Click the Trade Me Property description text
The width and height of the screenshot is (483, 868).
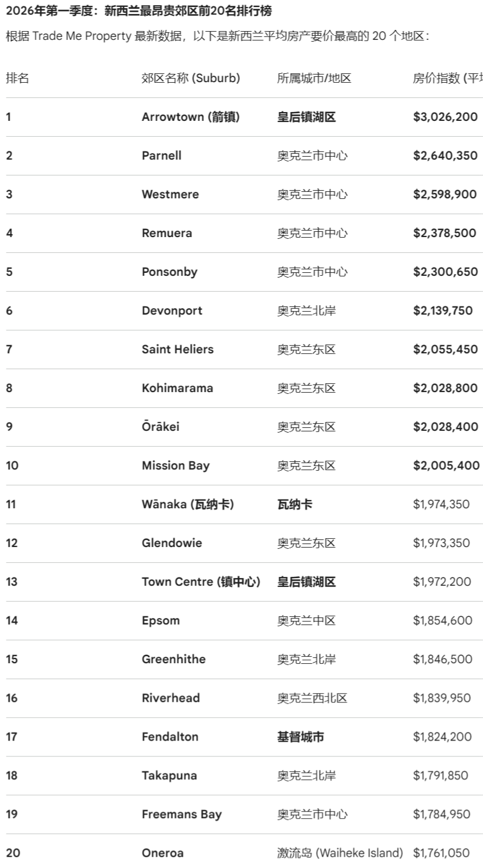pos(218,36)
